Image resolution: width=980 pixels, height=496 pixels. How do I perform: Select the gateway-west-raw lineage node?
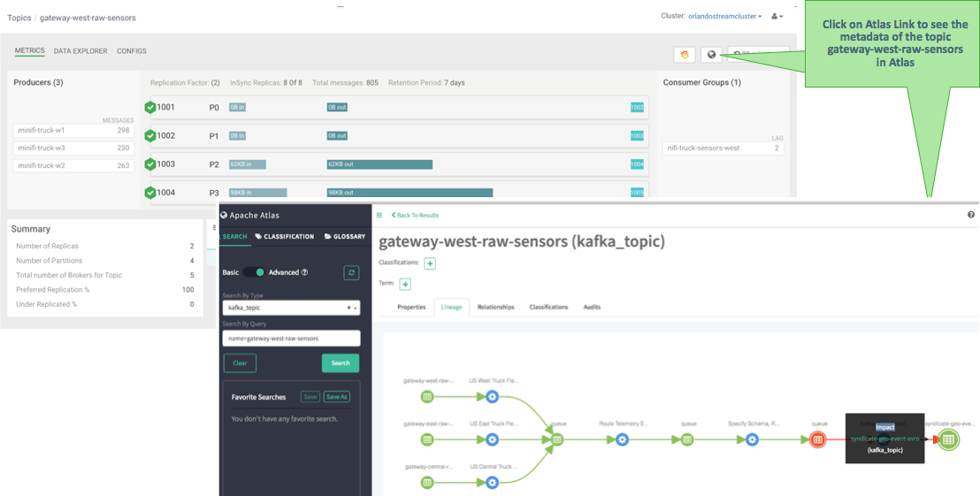[x=427, y=396]
